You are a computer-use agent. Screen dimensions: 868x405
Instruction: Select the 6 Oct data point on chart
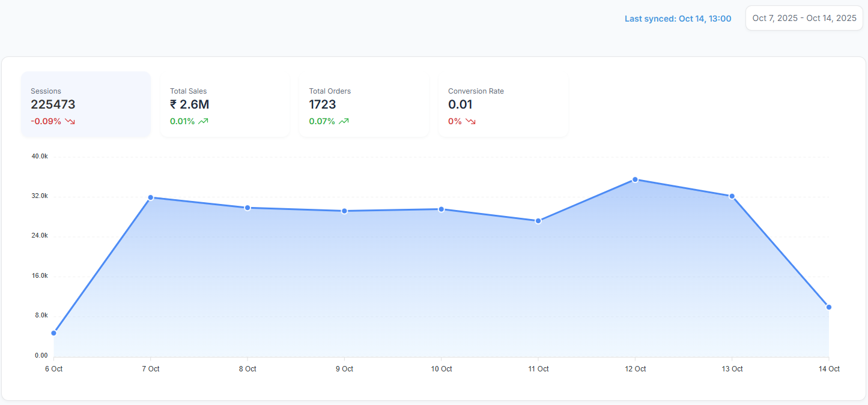tap(54, 333)
